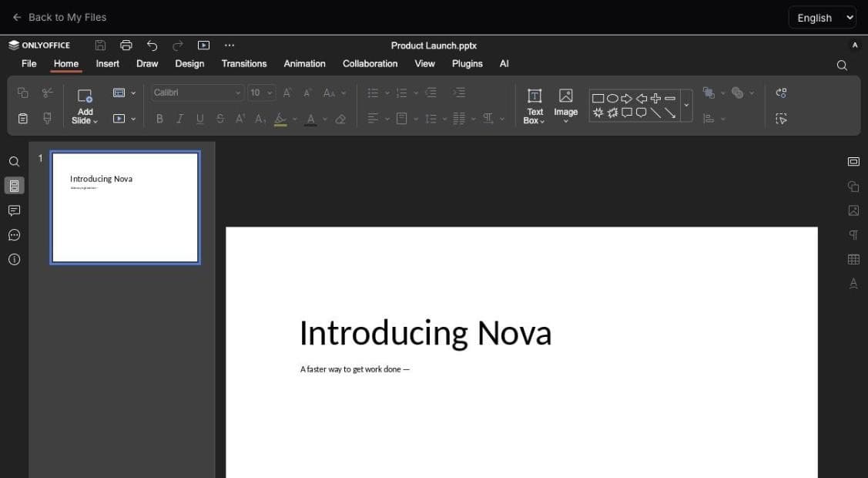Select the rounded callout shape
Screen dimensions: 868x478
click(x=641, y=113)
